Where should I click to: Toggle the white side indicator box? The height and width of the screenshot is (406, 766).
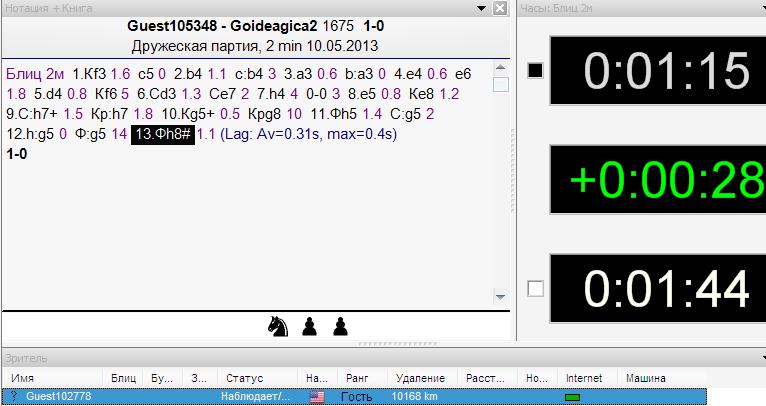click(535, 288)
